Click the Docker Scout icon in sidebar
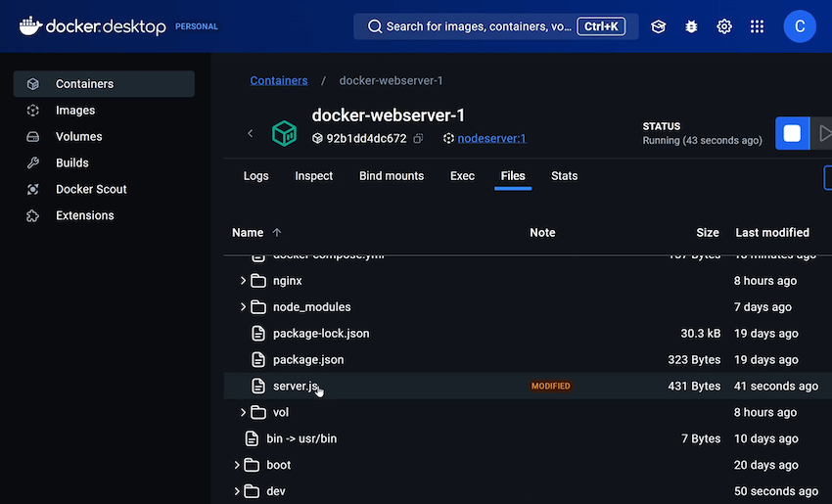This screenshot has width=832, height=504. tap(33, 190)
